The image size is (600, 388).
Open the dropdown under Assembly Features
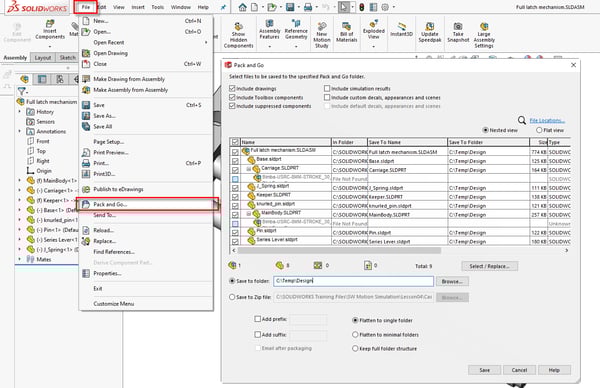[x=269, y=46]
